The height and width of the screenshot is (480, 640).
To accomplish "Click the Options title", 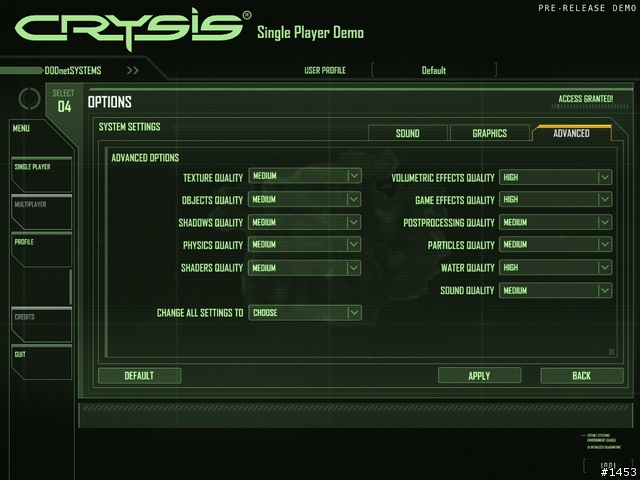I will pyautogui.click(x=109, y=102).
